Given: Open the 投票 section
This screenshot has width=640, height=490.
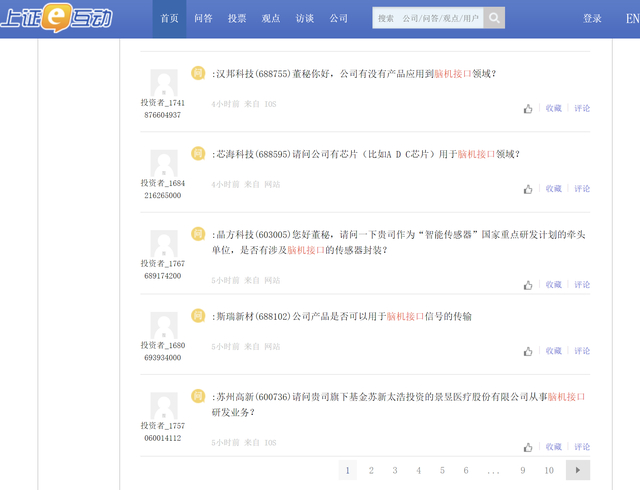Looking at the screenshot, I should click(237, 19).
